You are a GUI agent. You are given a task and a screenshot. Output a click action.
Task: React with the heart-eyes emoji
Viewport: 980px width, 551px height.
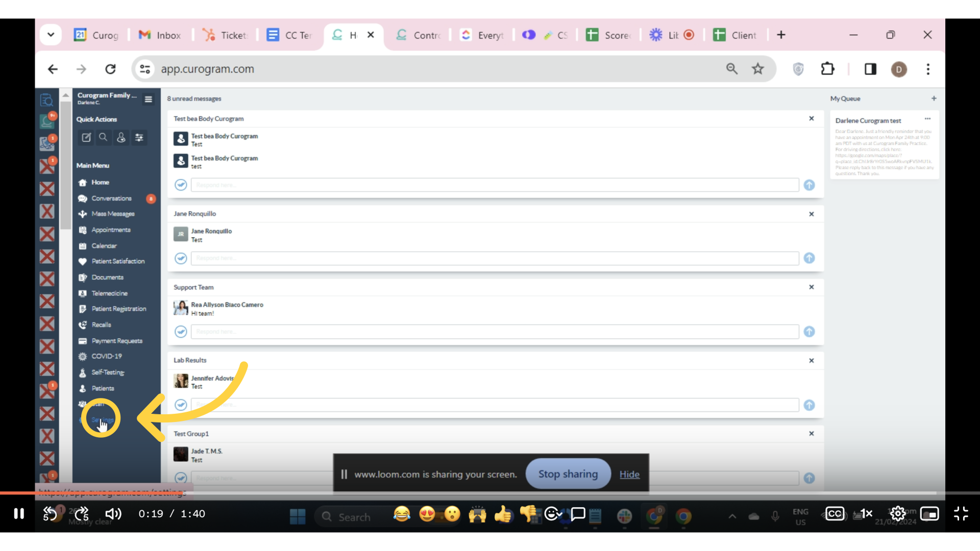(427, 514)
